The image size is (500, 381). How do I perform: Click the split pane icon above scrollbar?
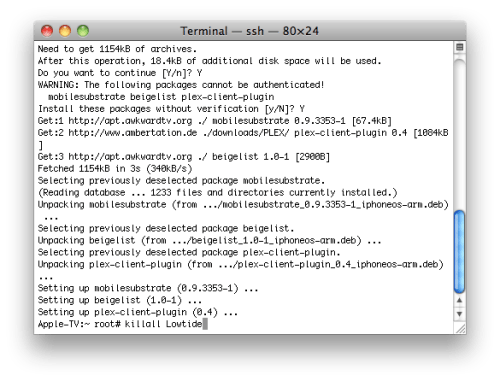[459, 47]
